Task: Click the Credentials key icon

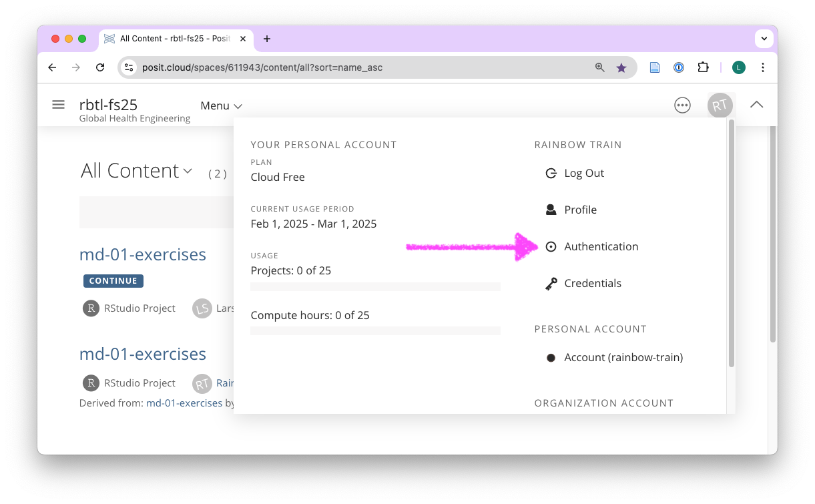Action: point(551,284)
